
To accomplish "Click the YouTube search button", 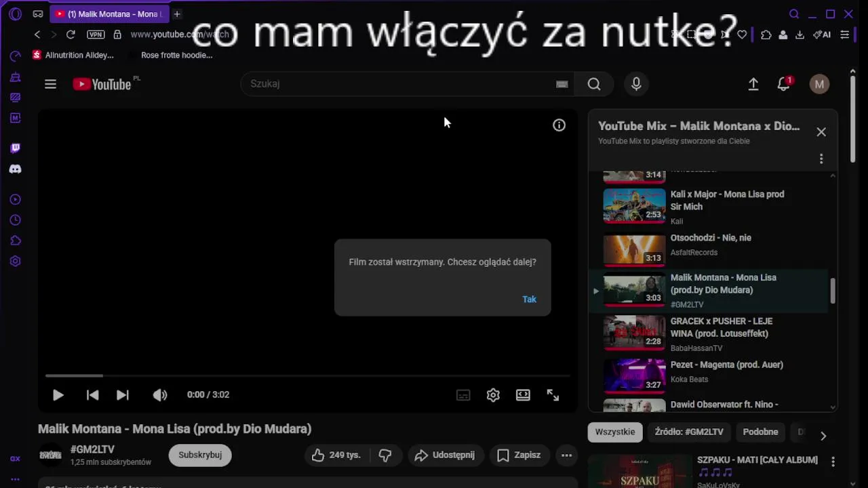I will [594, 84].
